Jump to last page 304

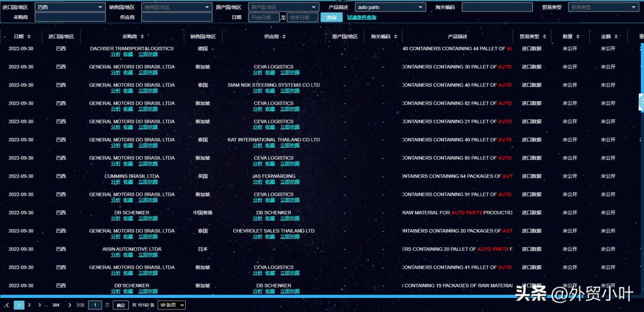click(56, 305)
